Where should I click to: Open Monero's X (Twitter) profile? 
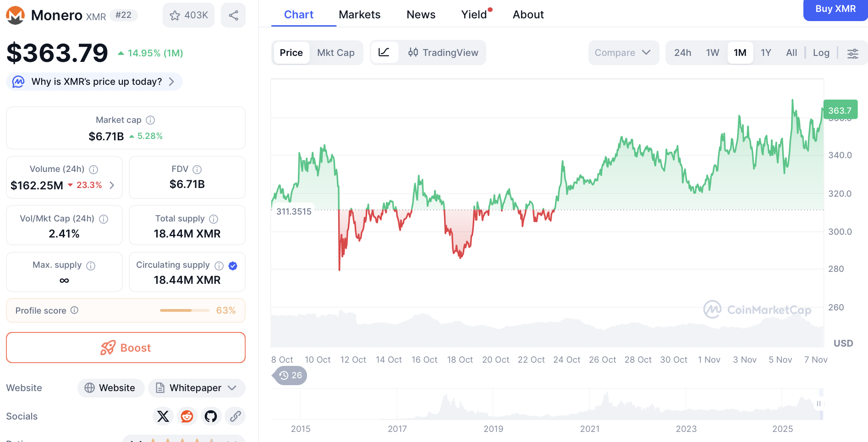163,416
